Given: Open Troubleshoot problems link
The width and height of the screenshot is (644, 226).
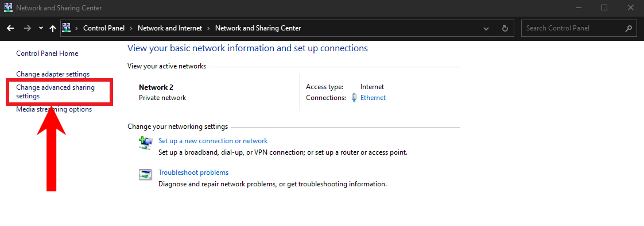Looking at the screenshot, I should coord(193,173).
